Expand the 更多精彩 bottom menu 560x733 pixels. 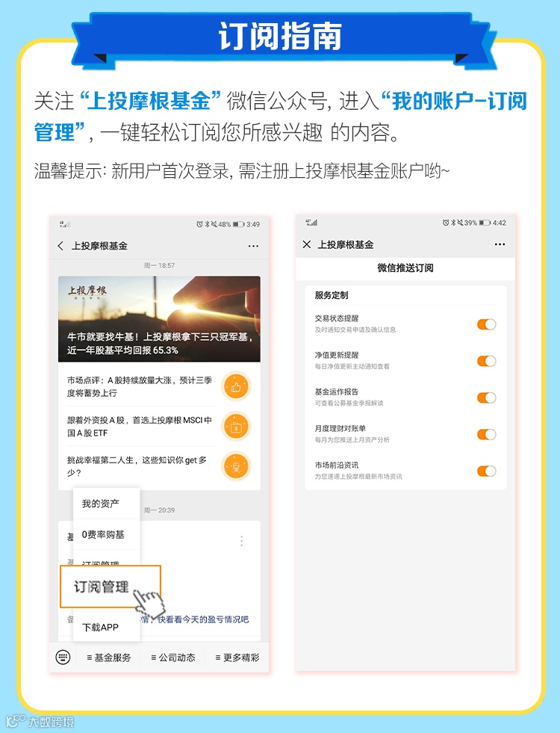237,658
